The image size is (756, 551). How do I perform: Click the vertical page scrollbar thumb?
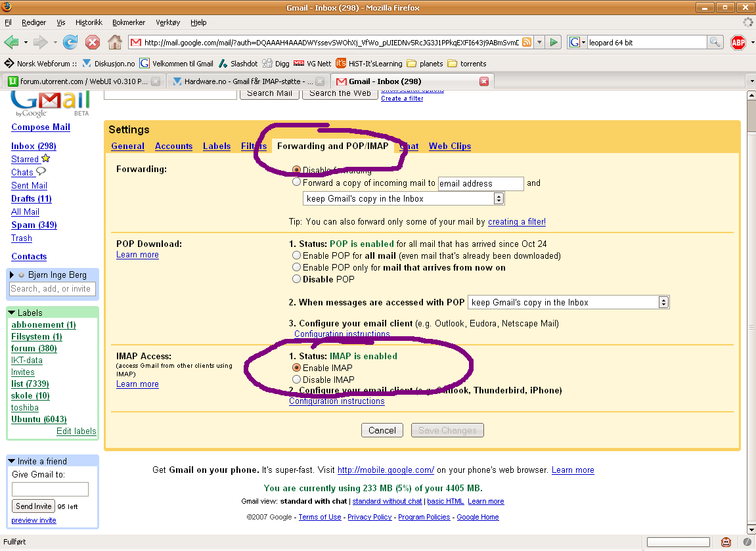[x=751, y=116]
